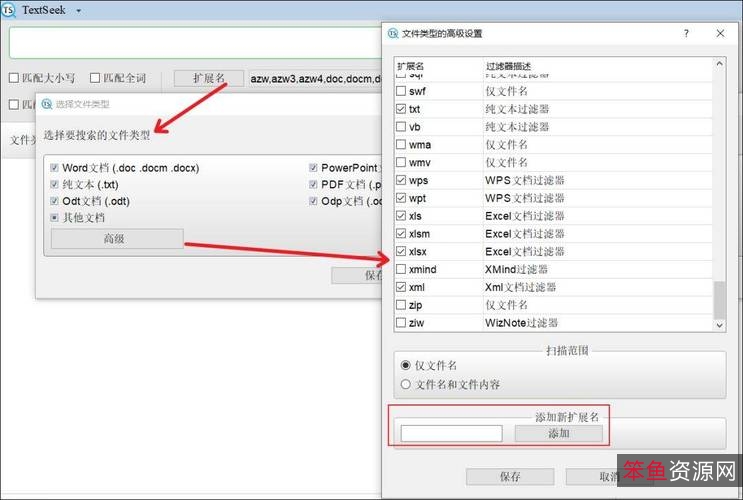This screenshot has height=500, width=743.
Task: Enable the 匹配全词 checkbox
Action: coord(95,78)
